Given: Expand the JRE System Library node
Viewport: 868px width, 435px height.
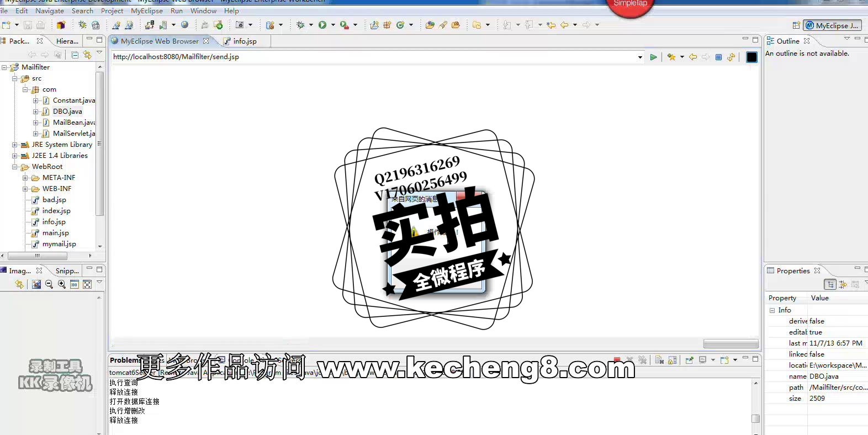Looking at the screenshot, I should point(15,145).
